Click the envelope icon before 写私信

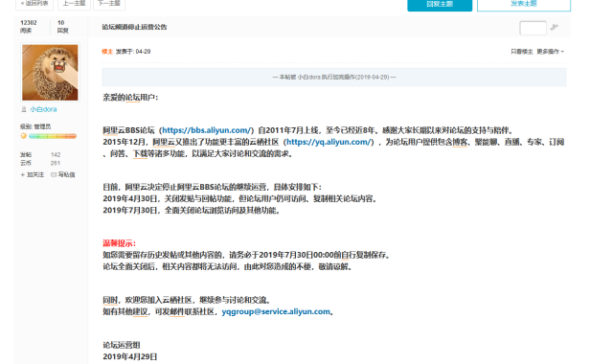coord(54,174)
